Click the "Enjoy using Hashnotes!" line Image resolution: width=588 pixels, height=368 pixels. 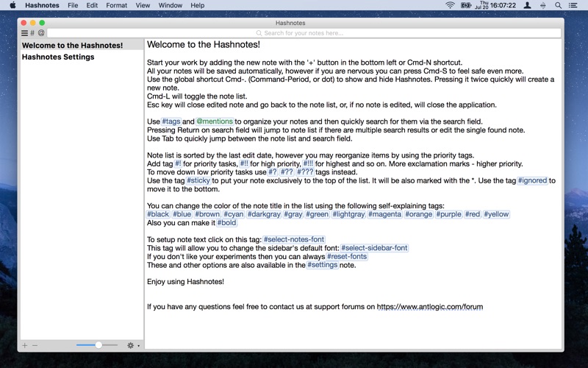tap(186, 282)
